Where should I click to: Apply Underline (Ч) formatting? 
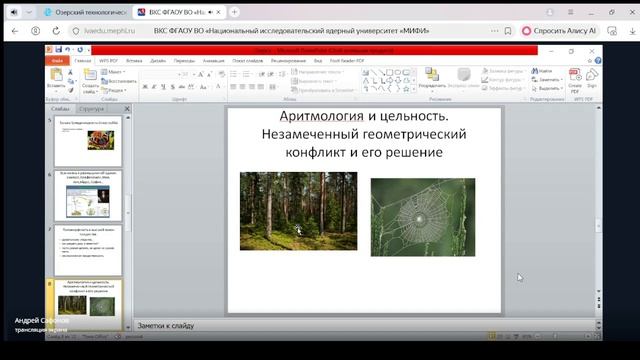(x=163, y=87)
